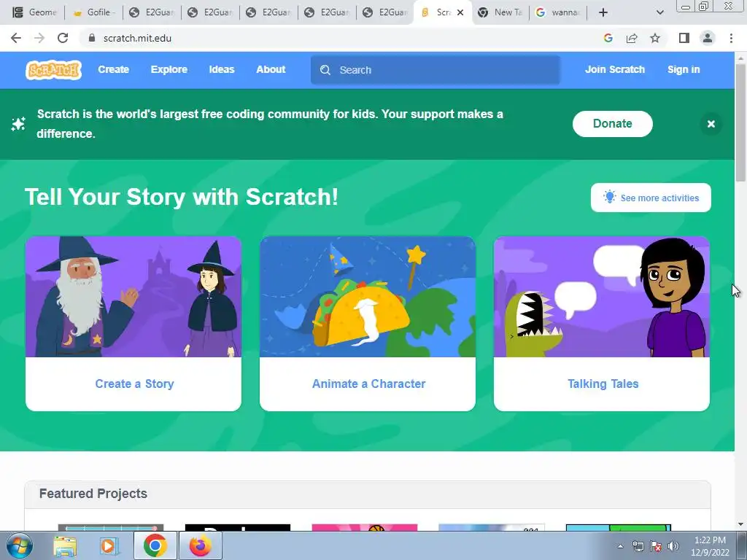Open the Talking Tales link
747x560 pixels.
pyautogui.click(x=603, y=384)
